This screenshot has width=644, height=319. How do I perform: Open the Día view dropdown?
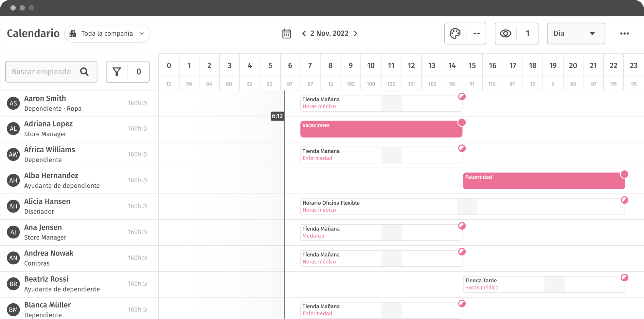[576, 33]
